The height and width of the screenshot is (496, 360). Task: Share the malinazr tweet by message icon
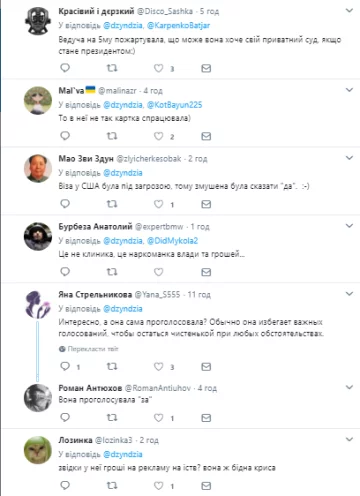206,136
